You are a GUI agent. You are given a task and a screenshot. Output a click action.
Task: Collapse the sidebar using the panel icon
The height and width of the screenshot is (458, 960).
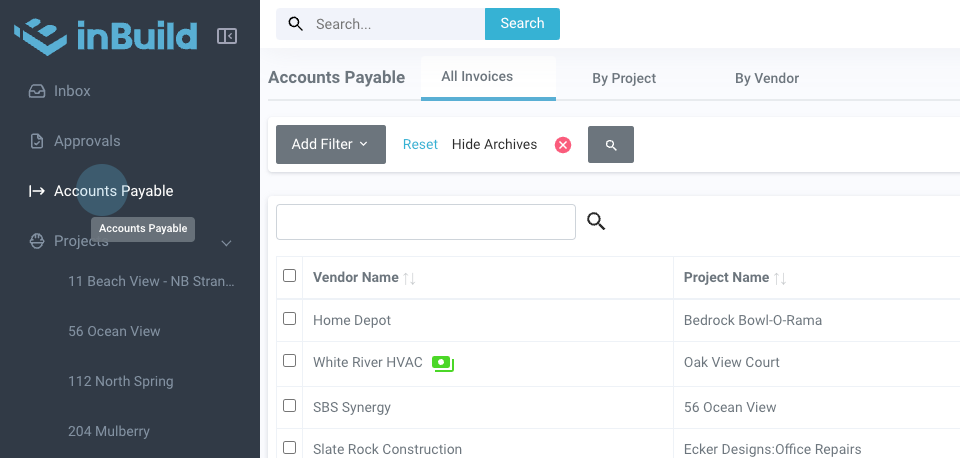pos(227,37)
